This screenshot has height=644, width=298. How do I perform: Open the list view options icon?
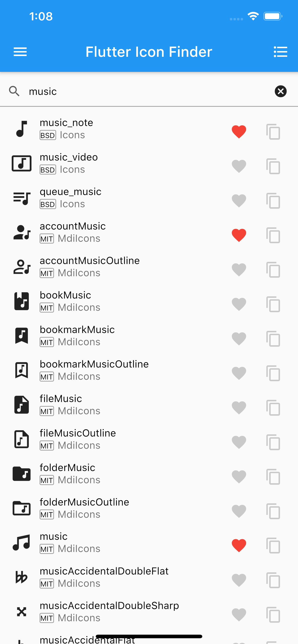coord(280,52)
